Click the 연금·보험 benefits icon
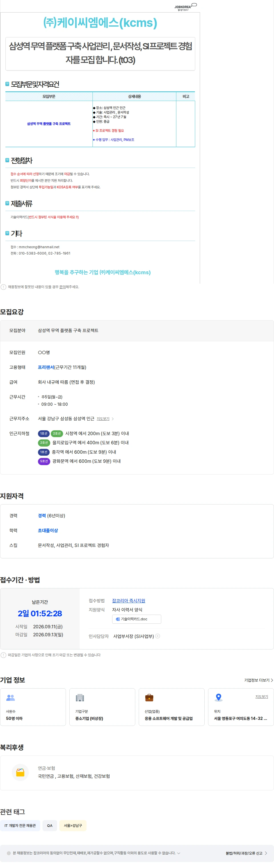The height and width of the screenshot is (868, 274). [x=20, y=772]
